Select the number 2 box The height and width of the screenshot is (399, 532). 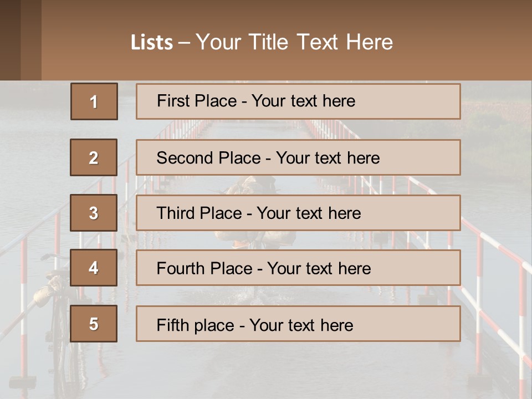[94, 157]
